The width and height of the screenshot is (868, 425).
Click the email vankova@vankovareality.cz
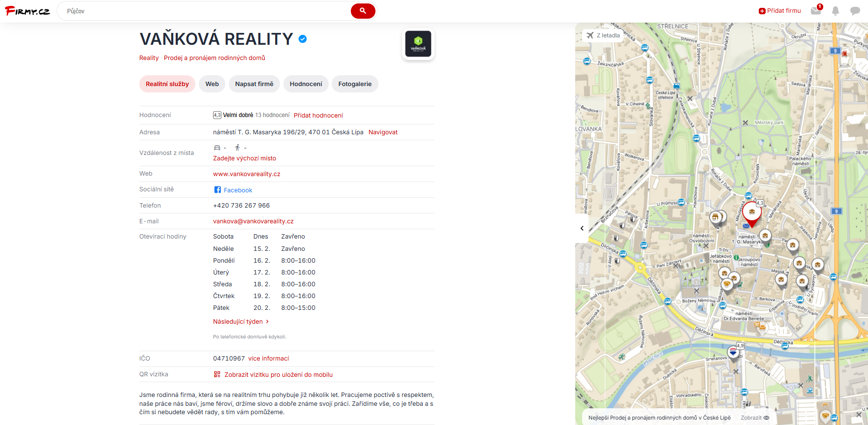point(253,221)
